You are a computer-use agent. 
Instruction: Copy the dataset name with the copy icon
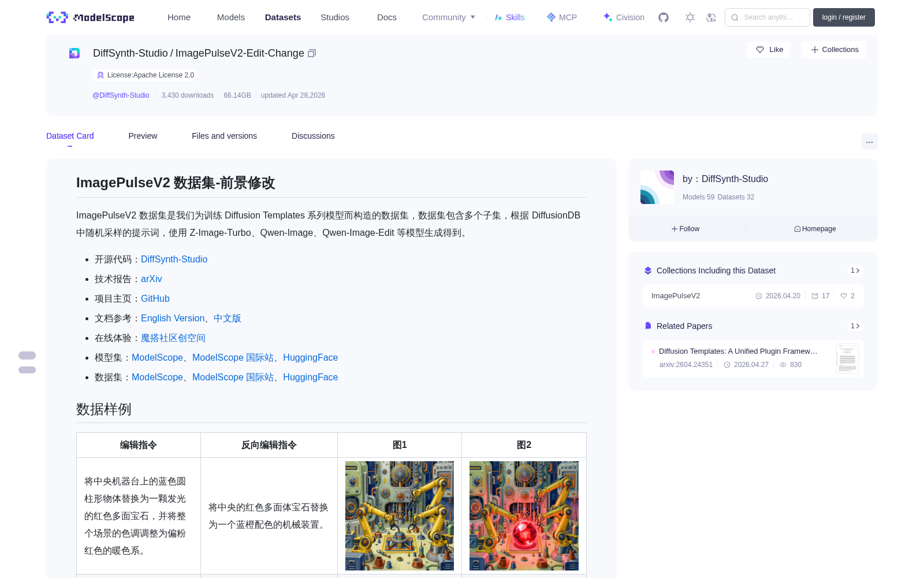click(312, 53)
